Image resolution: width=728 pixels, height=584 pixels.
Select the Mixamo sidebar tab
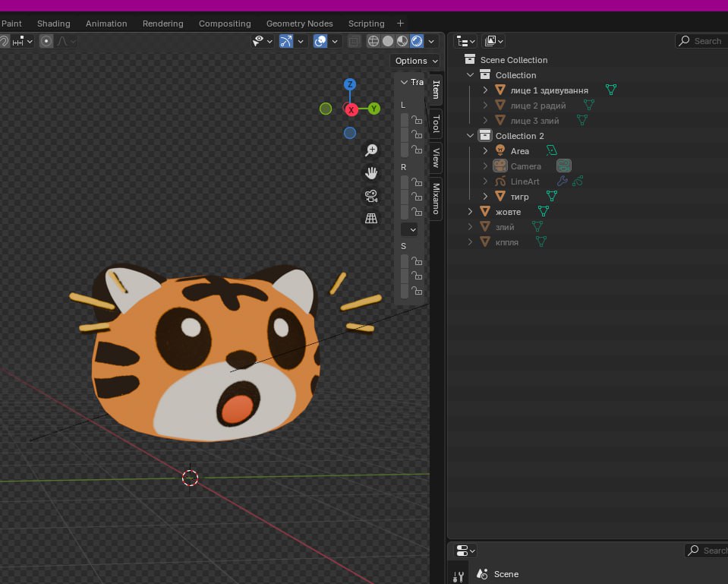[x=436, y=199]
